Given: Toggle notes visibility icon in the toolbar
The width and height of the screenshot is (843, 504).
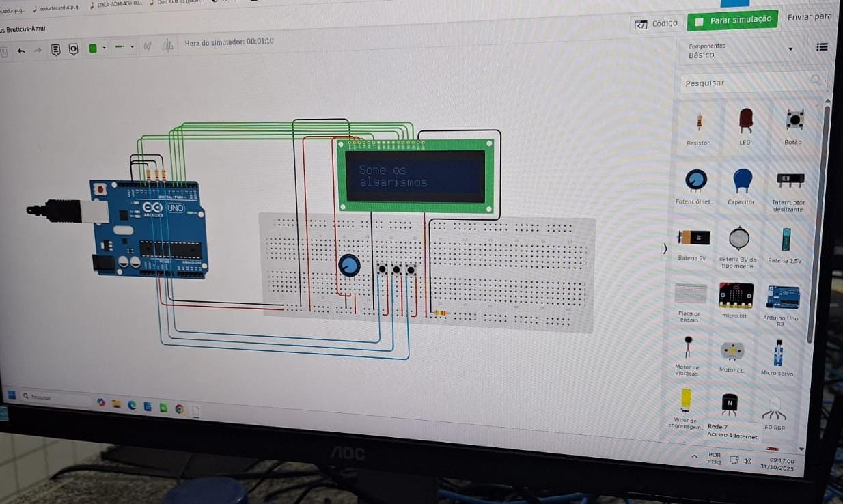Looking at the screenshot, I should (73, 49).
